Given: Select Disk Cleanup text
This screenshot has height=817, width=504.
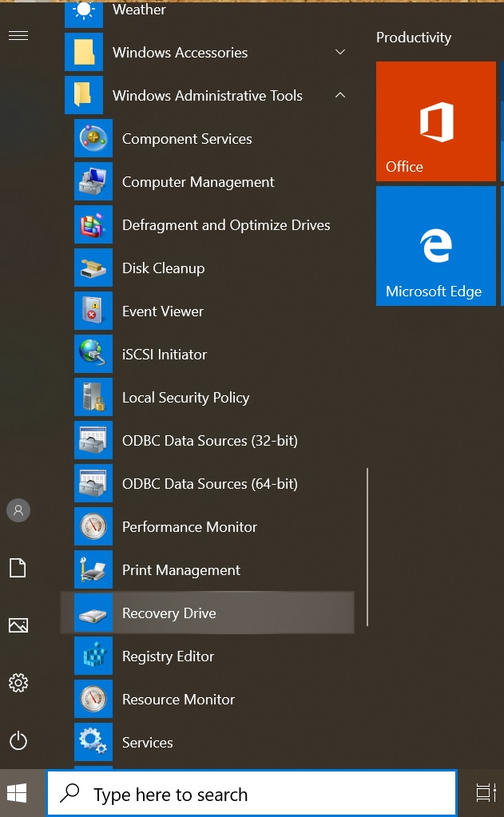Looking at the screenshot, I should coord(163,268).
